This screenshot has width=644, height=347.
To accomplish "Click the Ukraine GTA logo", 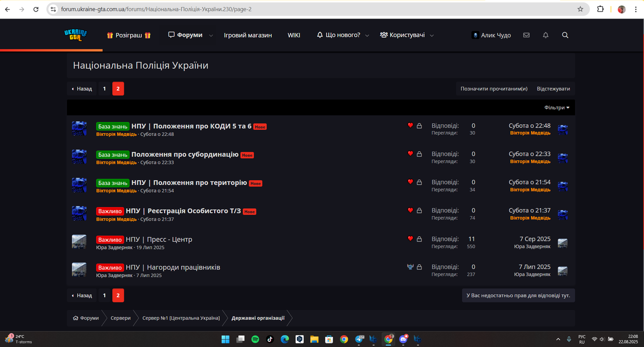I will [75, 35].
